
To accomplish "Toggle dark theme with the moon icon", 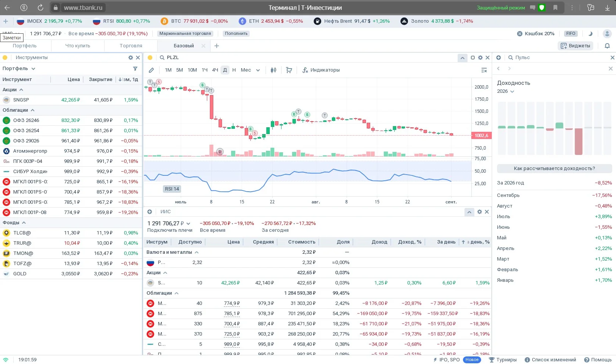I will [x=590, y=34].
